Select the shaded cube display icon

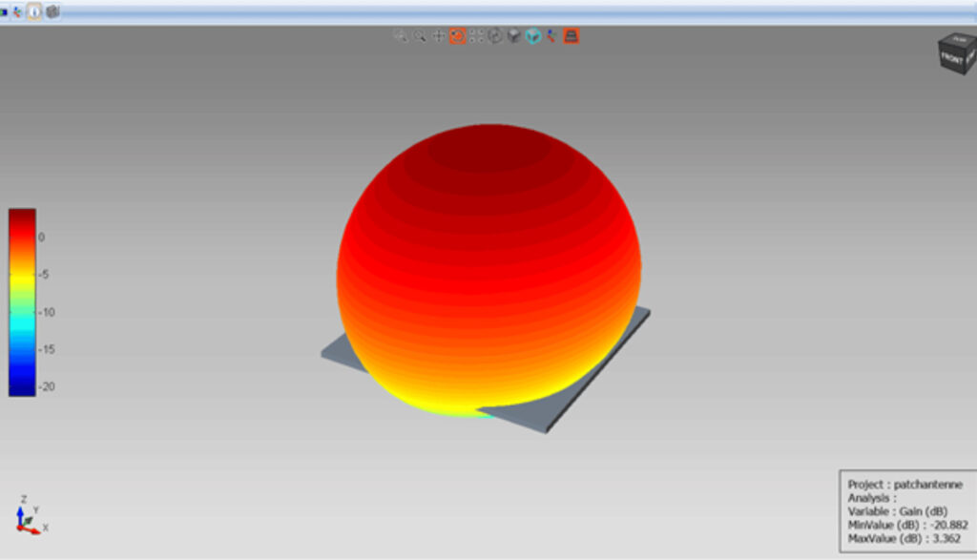513,36
